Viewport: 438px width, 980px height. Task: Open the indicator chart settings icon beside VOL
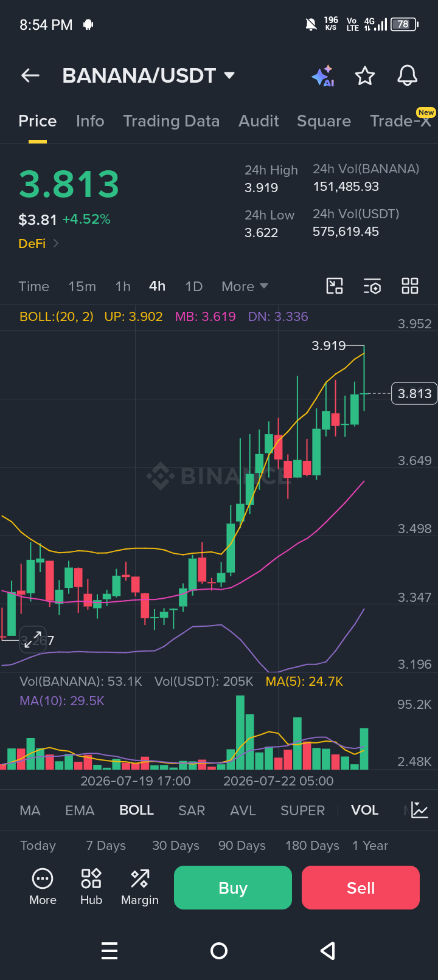(x=420, y=810)
